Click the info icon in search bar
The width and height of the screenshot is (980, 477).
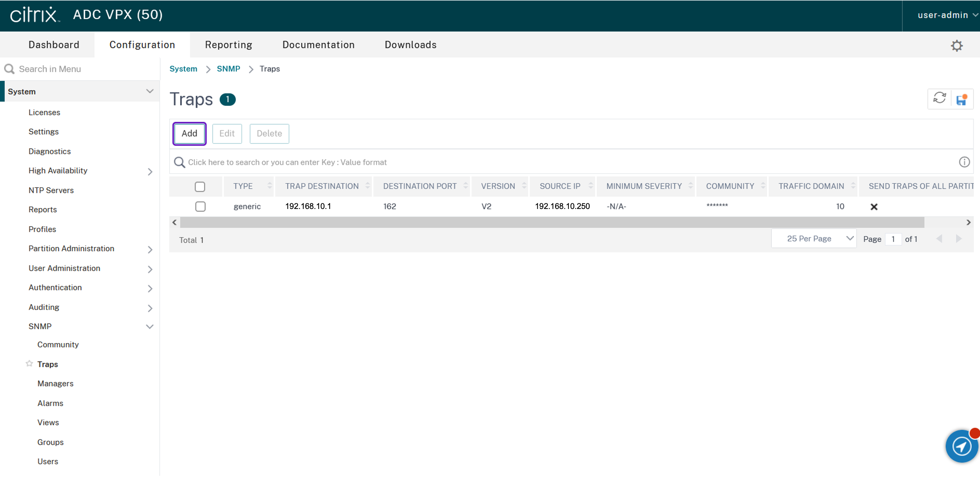[x=964, y=162]
